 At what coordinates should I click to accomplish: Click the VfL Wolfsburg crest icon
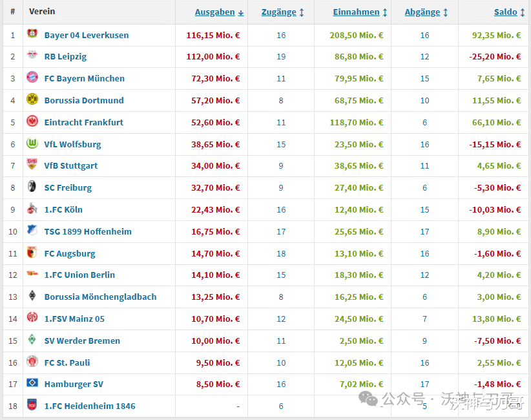32,143
